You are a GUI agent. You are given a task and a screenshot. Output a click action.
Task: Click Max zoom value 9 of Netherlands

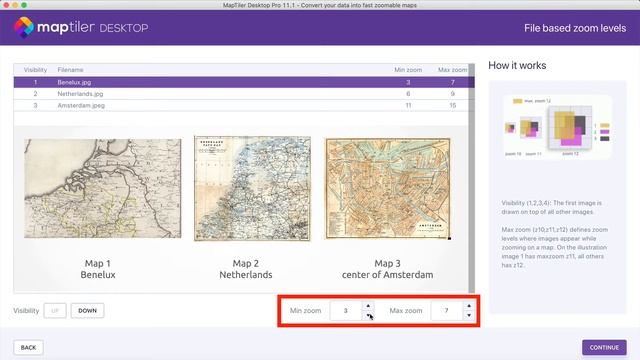click(x=452, y=94)
